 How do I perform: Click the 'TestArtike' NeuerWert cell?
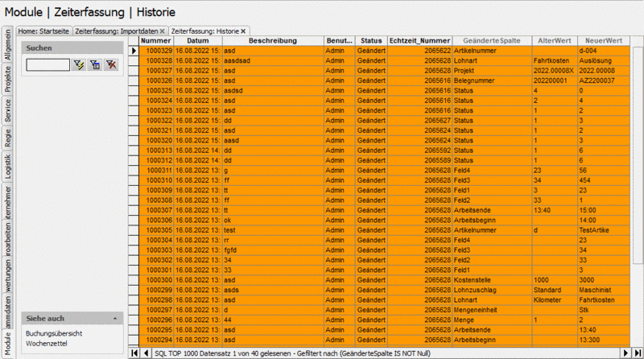(604, 230)
